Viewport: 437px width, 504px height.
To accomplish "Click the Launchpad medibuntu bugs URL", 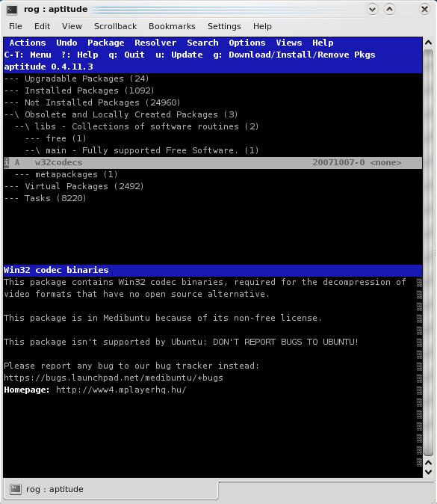I will (114, 378).
